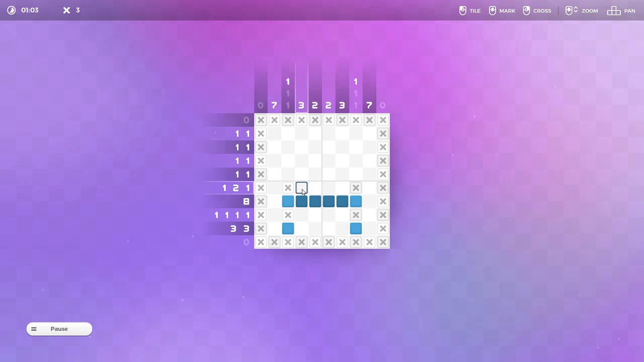The image size is (644, 362).
Task: Click the mistakes X icon beside the 3
Action: pos(66,10)
